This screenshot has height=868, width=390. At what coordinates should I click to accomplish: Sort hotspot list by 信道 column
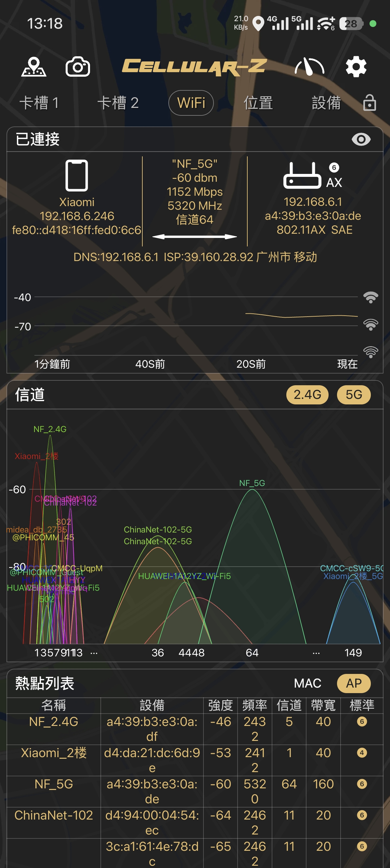point(289,705)
